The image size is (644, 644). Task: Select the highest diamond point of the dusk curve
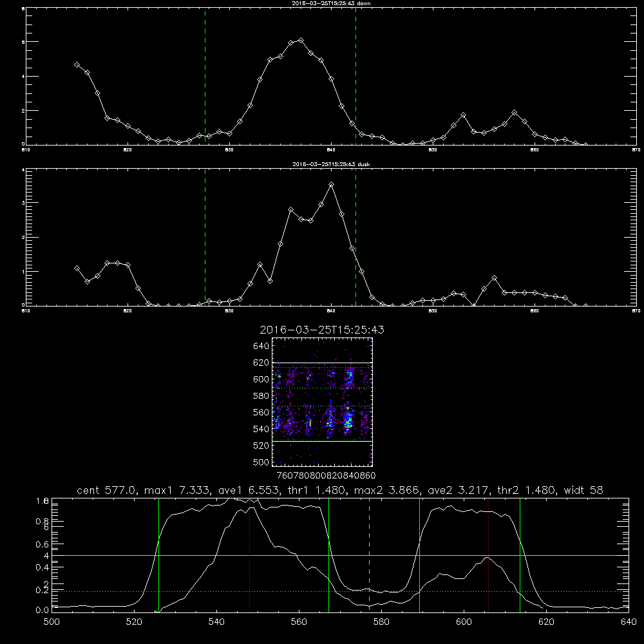[x=332, y=185]
